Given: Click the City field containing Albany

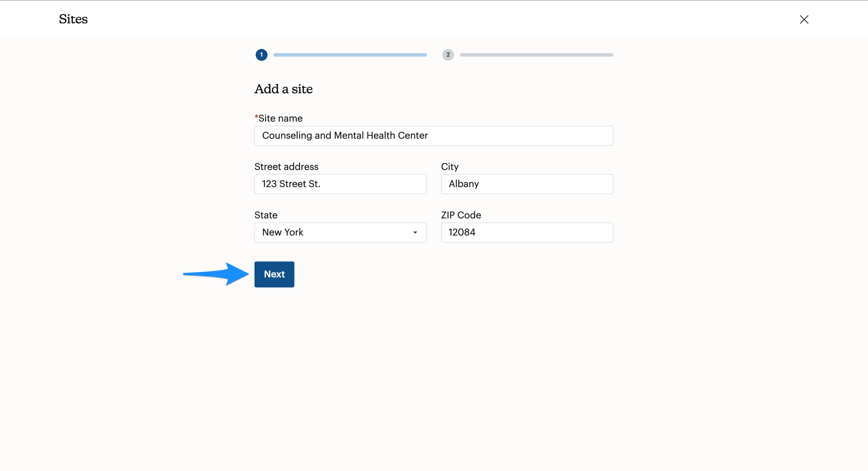Looking at the screenshot, I should (527, 184).
